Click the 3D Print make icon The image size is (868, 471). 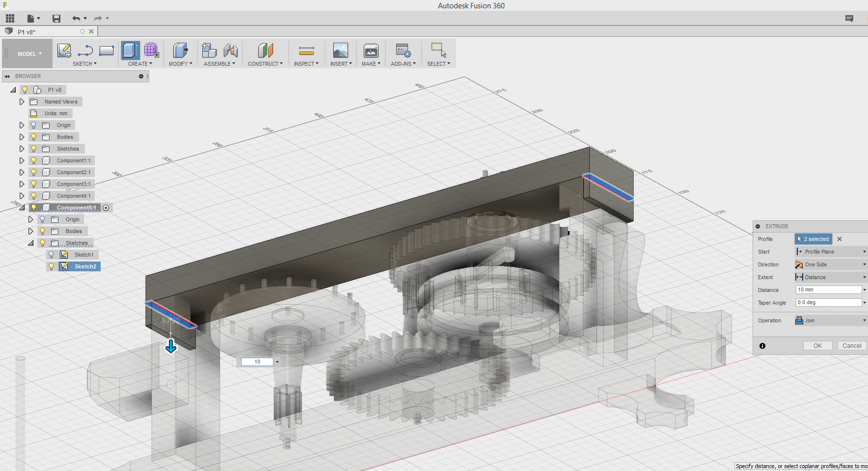[371, 50]
